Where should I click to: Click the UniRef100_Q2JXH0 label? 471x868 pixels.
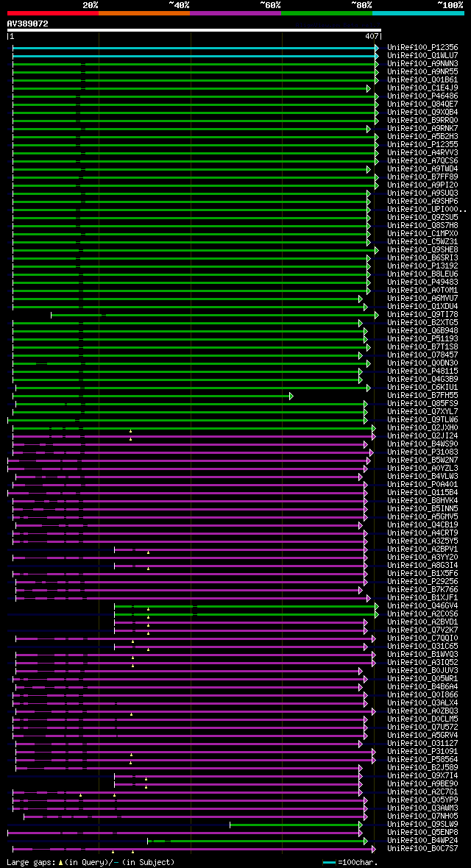tap(422, 428)
